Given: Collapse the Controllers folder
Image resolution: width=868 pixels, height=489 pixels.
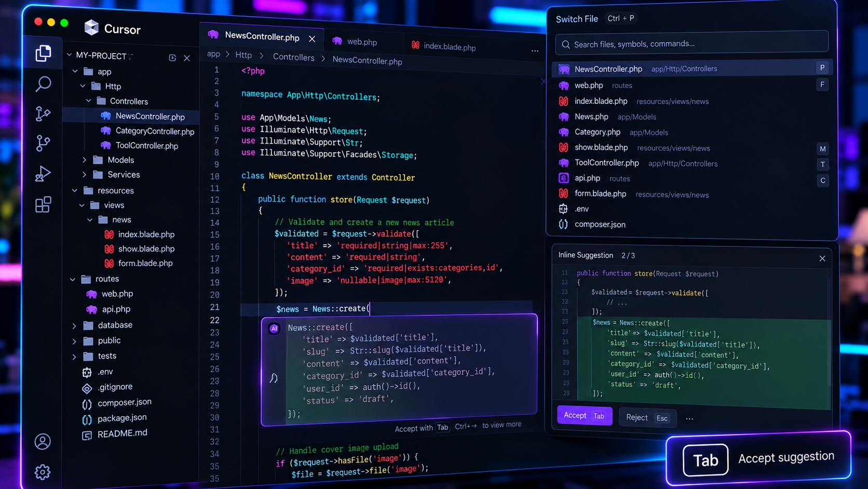Looking at the screenshot, I should tap(89, 101).
